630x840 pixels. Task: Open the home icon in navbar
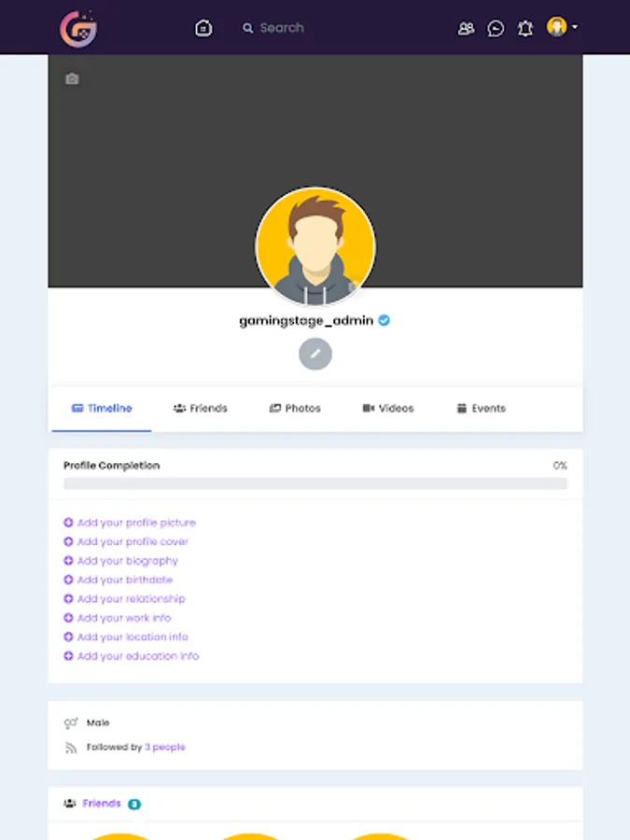click(x=203, y=28)
